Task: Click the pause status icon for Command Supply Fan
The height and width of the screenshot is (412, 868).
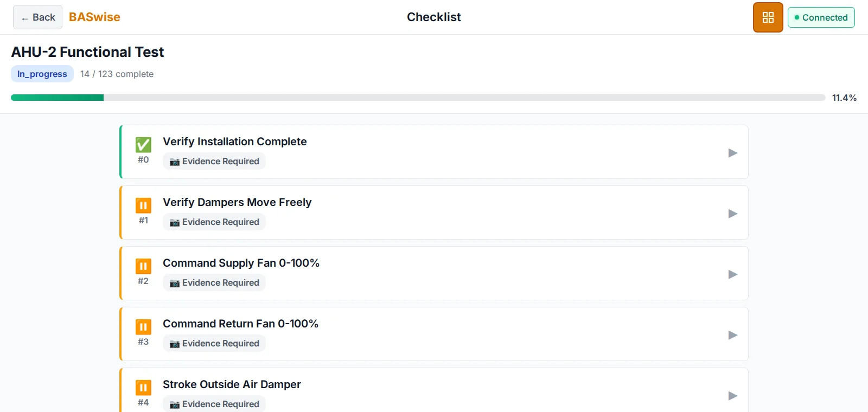Action: point(143,266)
